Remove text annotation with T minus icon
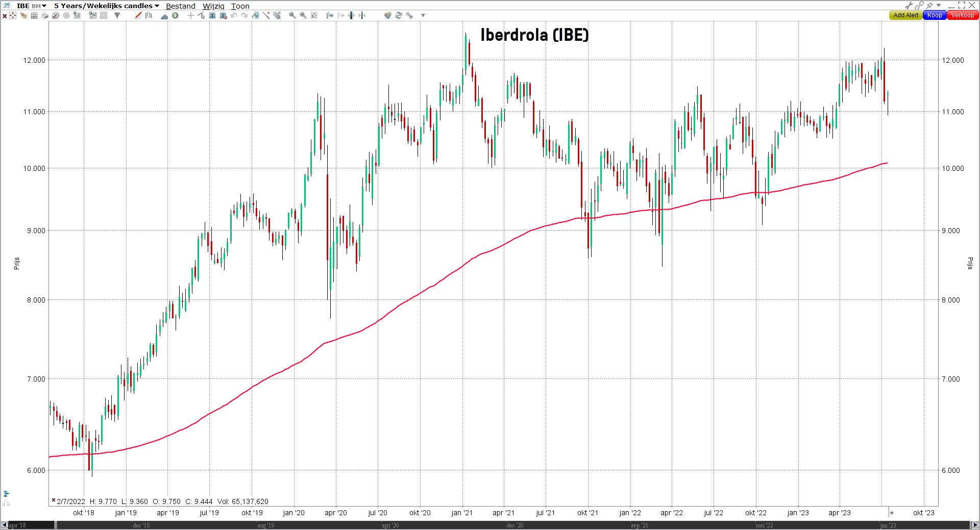The height and width of the screenshot is (530, 980). pos(223,15)
